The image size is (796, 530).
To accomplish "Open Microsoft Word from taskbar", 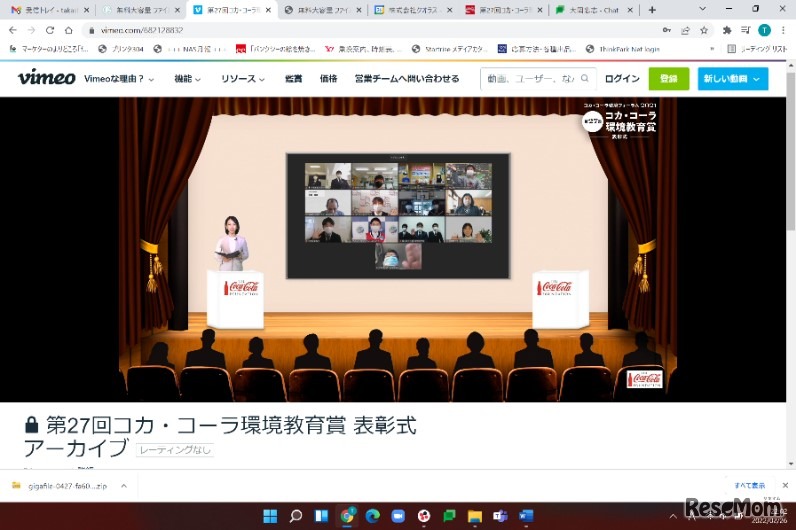I will click(526, 516).
